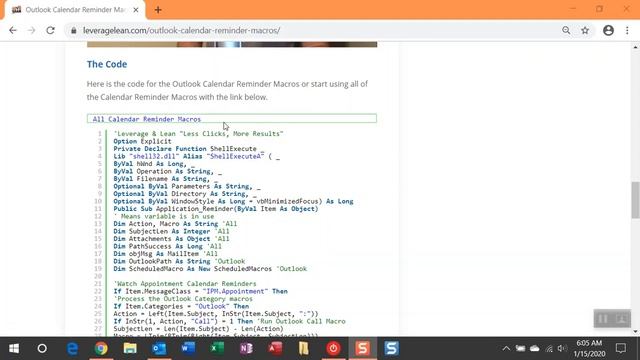This screenshot has width=640, height=360.
Task: Open OneNote from the taskbar
Action: click(246, 348)
